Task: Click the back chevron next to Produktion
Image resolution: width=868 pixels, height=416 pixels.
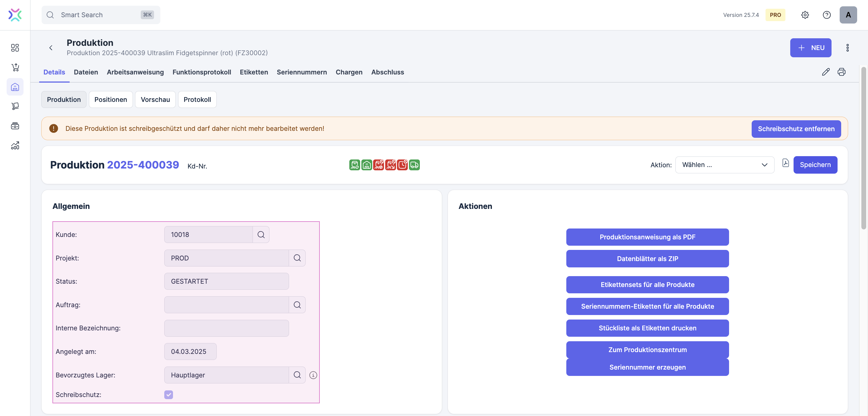Action: tap(51, 48)
